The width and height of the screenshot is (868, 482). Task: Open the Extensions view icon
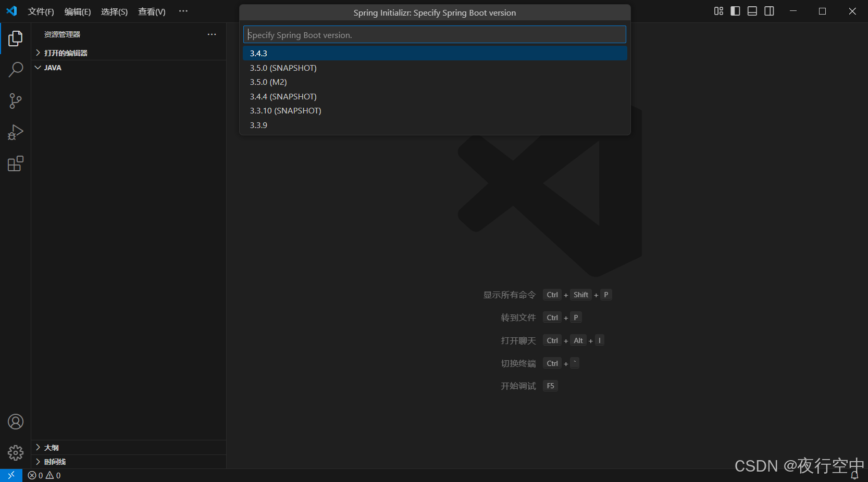[x=16, y=163]
